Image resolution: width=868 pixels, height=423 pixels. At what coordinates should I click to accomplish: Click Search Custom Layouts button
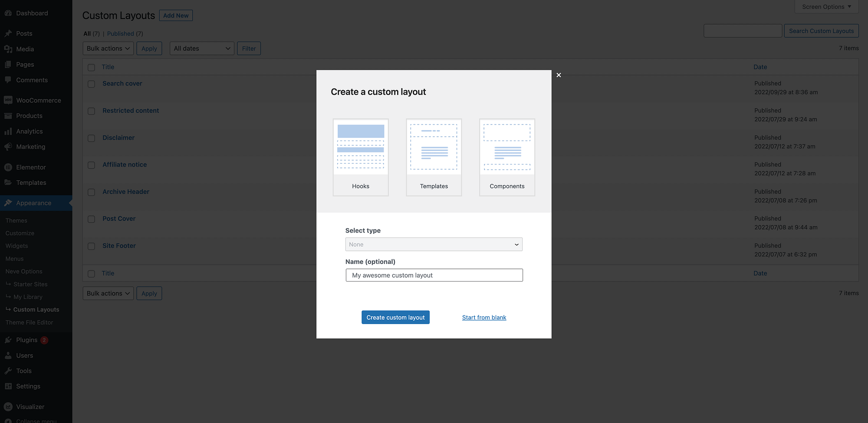click(x=821, y=31)
